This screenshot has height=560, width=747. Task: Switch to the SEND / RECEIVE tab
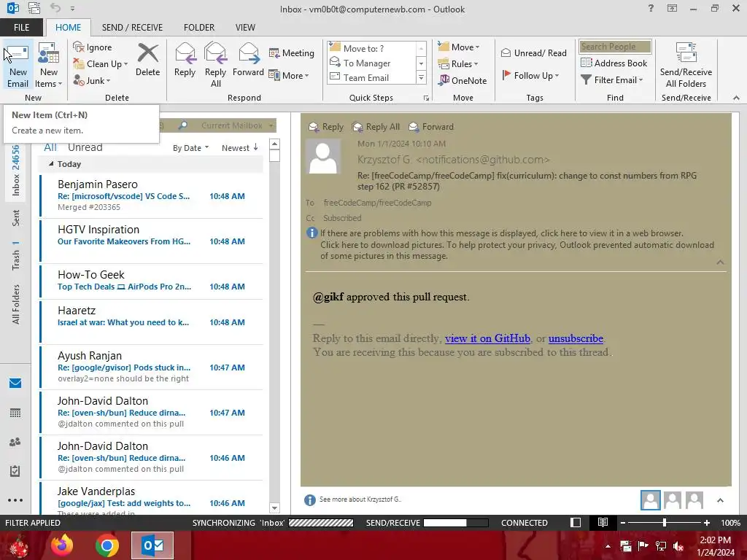132,28
